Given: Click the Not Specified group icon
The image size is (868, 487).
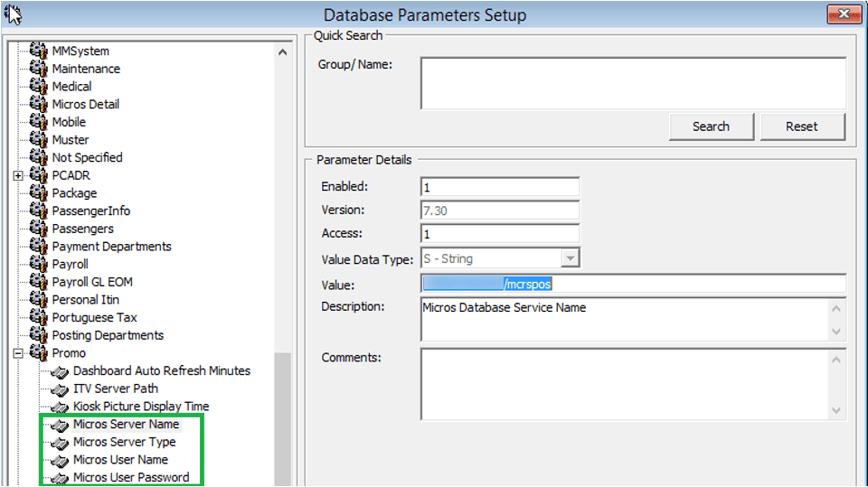Looking at the screenshot, I should [38, 156].
